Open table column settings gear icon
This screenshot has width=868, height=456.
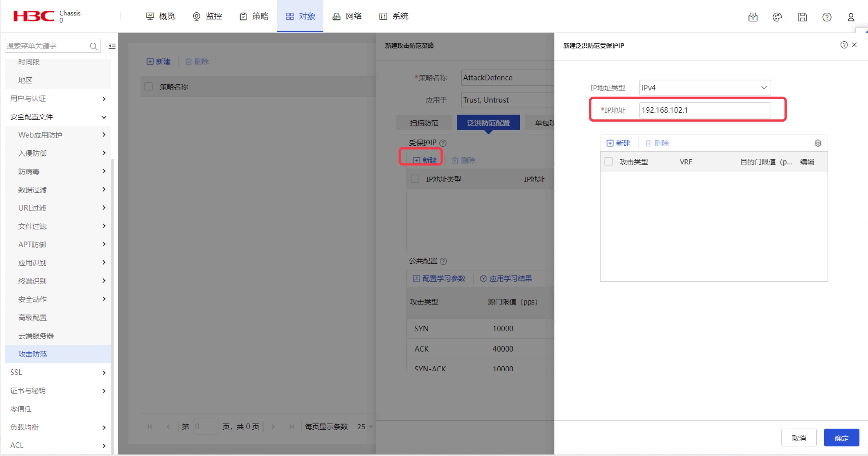818,143
